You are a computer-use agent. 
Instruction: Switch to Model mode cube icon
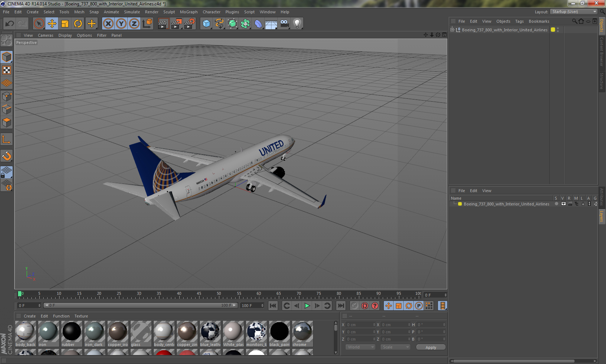click(x=7, y=57)
